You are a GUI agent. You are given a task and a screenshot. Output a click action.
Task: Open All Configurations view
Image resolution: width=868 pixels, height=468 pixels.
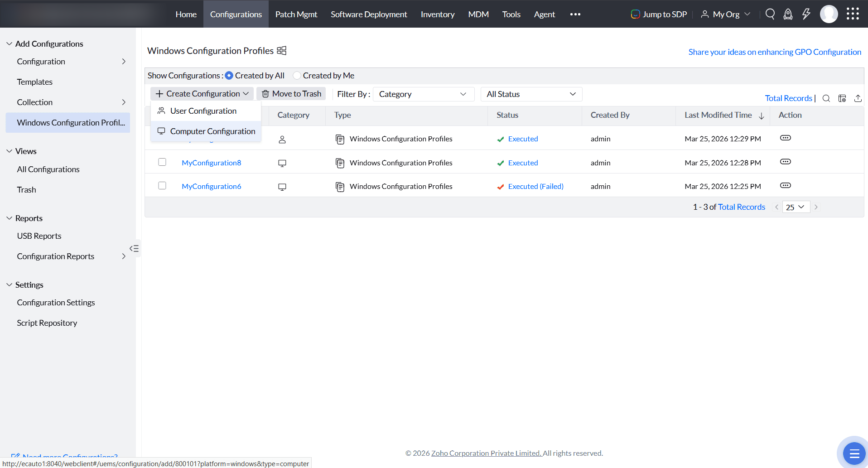[48, 169]
